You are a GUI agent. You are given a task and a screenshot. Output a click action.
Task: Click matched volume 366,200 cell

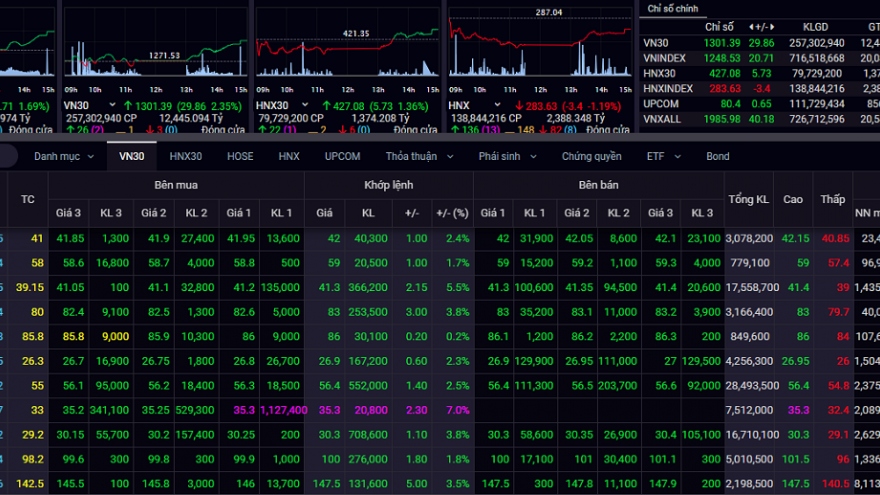coord(368,287)
